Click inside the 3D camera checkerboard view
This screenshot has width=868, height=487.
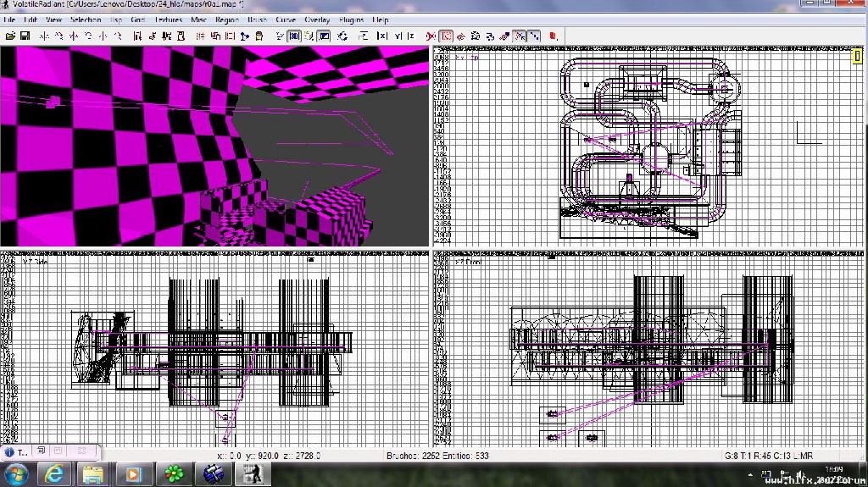[127, 152]
